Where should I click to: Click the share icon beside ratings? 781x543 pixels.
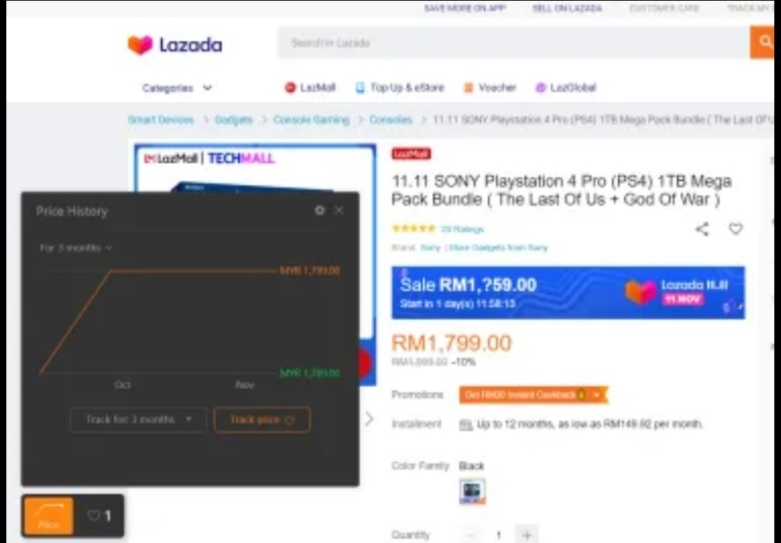[702, 229]
